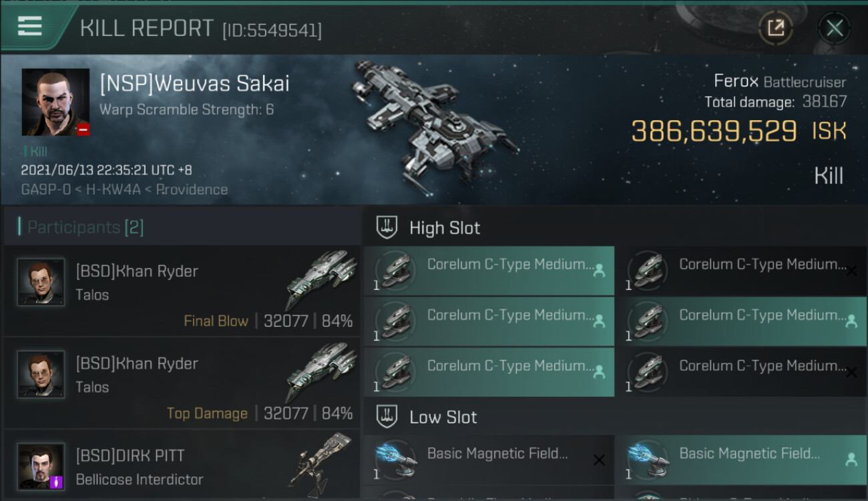Click the [NSP]Weuvas Sakai pilot name
This screenshot has height=501, width=868.
[x=194, y=83]
